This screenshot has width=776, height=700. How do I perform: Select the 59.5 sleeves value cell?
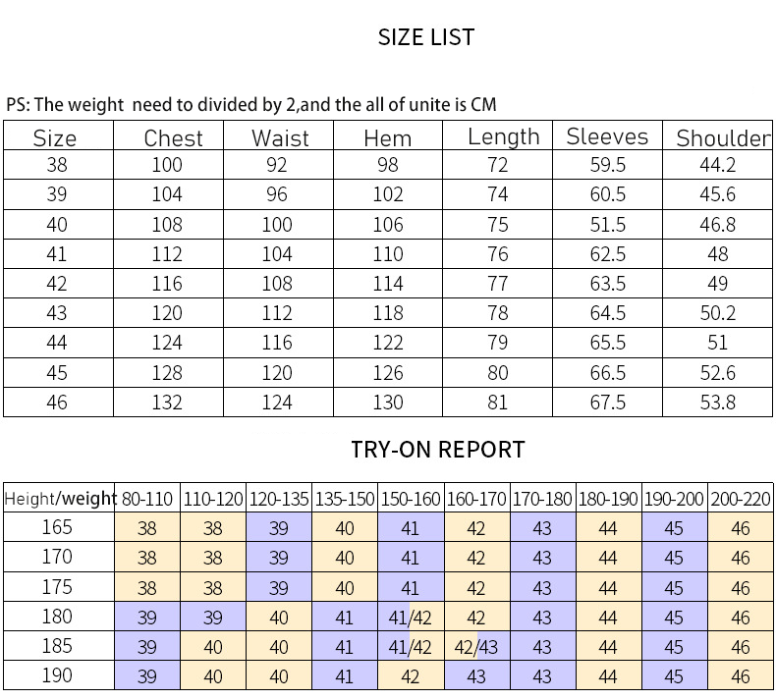607,165
